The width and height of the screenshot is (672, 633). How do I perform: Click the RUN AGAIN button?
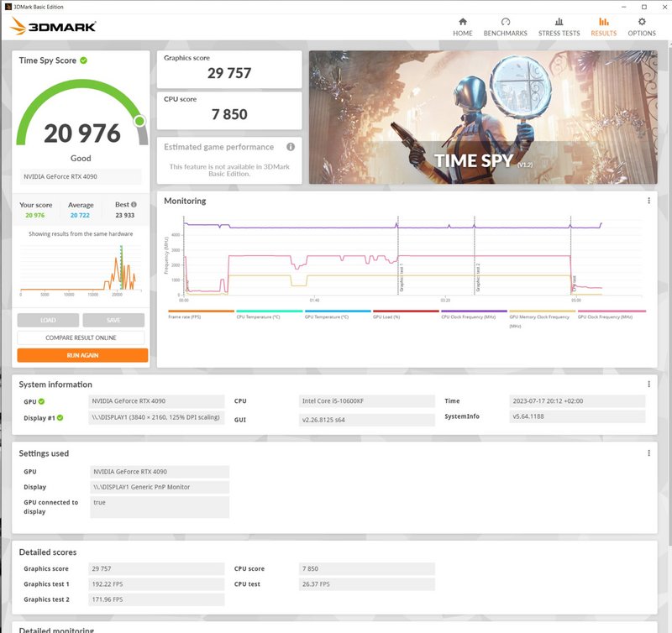(82, 355)
